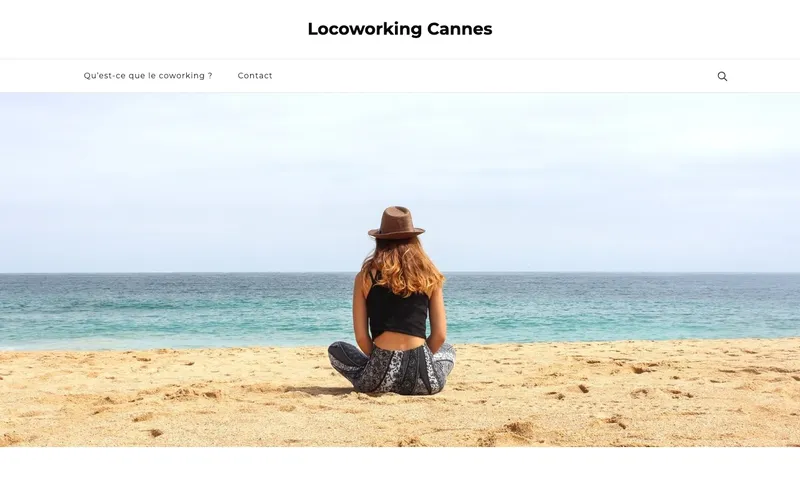The image size is (800, 498).
Task: Go to the Contact menu item
Action: tap(255, 76)
